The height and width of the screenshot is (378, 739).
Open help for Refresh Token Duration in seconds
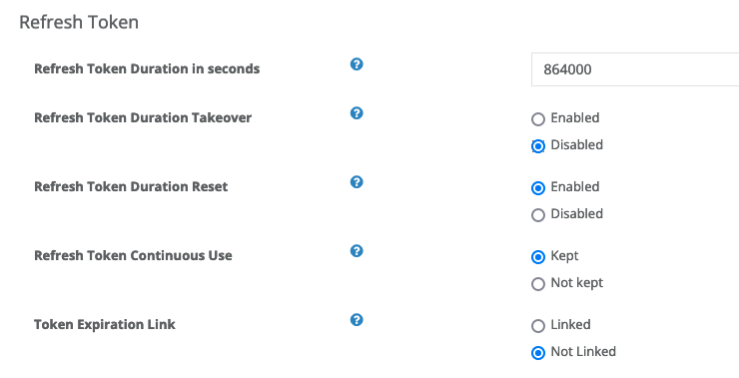[x=357, y=64]
